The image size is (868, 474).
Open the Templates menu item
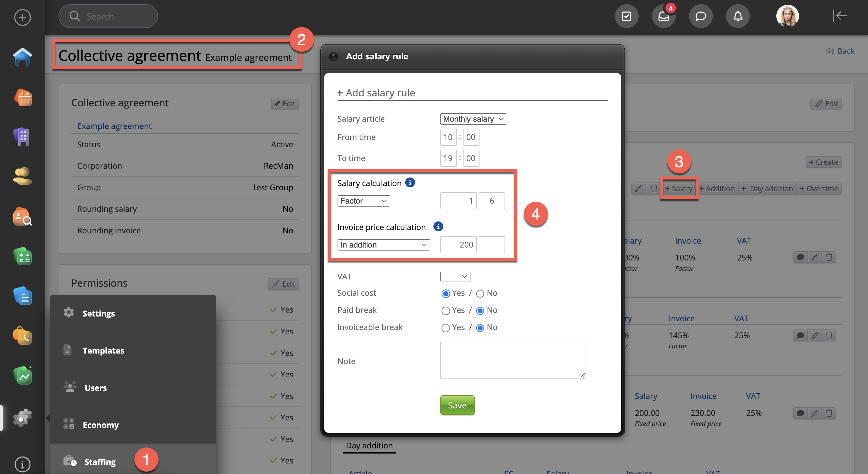[103, 351]
